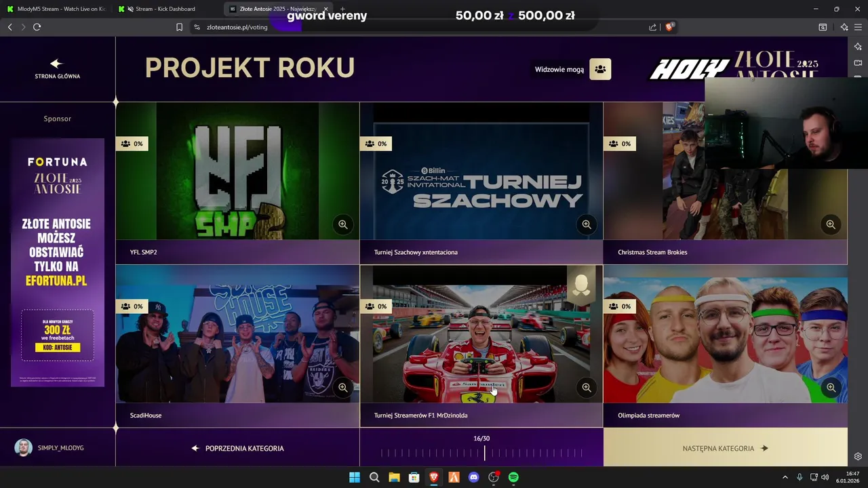This screenshot has width=868, height=488.
Task: Open volume control in system tray
Action: [825, 477]
